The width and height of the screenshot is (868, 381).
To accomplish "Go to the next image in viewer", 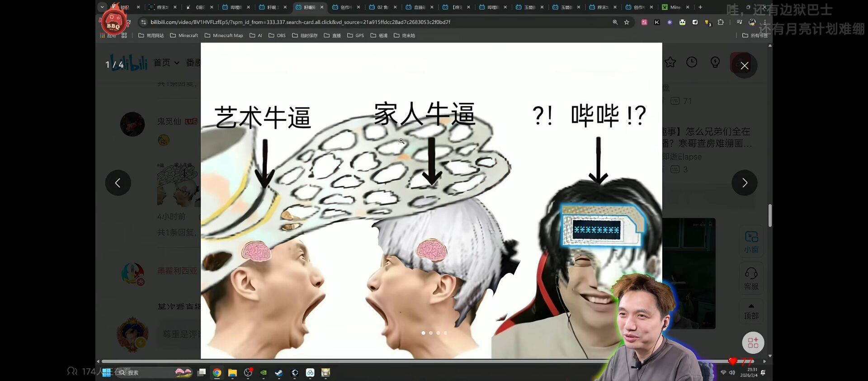I will 744,183.
